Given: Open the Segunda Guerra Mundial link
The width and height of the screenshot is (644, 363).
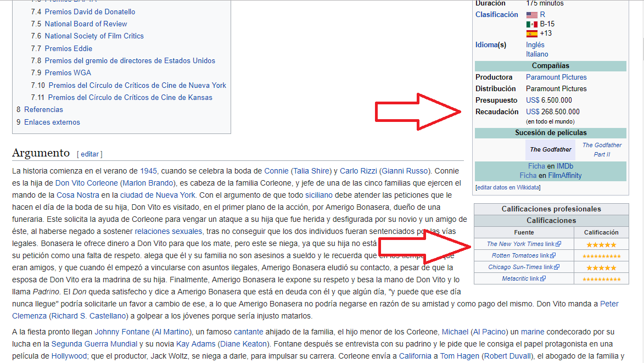Looking at the screenshot, I should pyautogui.click(x=94, y=344).
